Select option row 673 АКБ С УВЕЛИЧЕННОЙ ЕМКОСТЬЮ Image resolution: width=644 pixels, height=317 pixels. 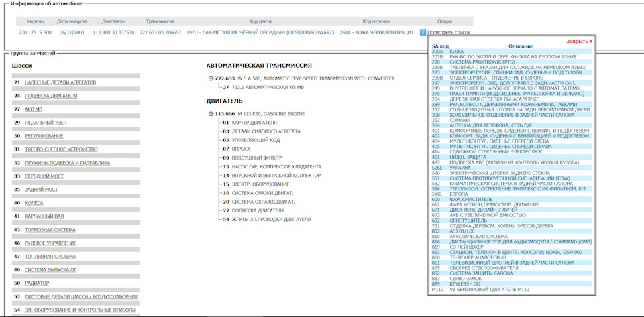pos(512,215)
